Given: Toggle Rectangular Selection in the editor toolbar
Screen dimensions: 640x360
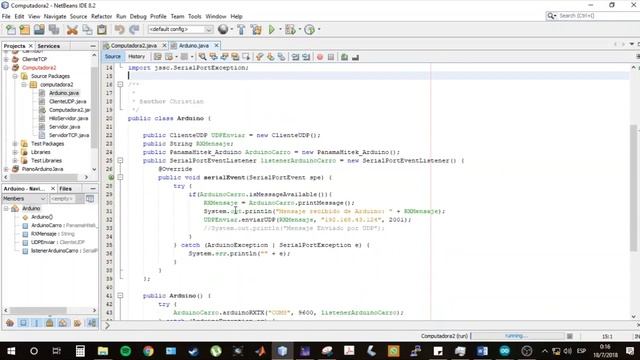Looking at the screenshot, I should click(x=246, y=57).
